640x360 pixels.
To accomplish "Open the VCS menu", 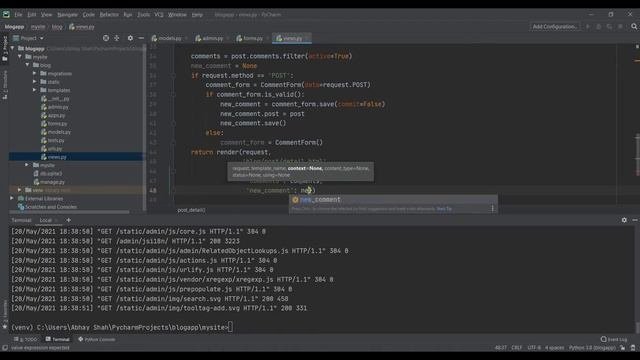I will (159, 15).
